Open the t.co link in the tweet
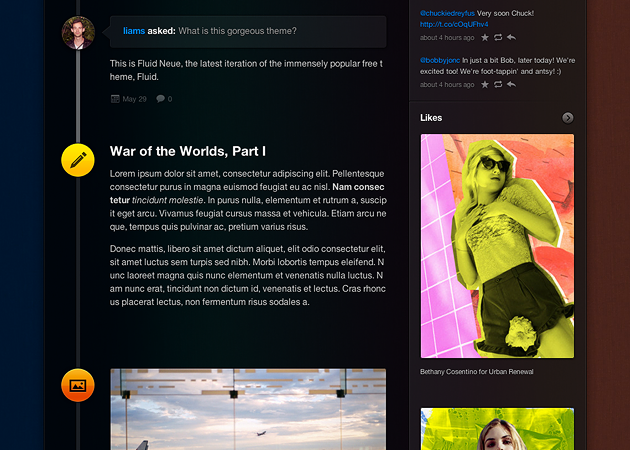 pyautogui.click(x=447, y=24)
